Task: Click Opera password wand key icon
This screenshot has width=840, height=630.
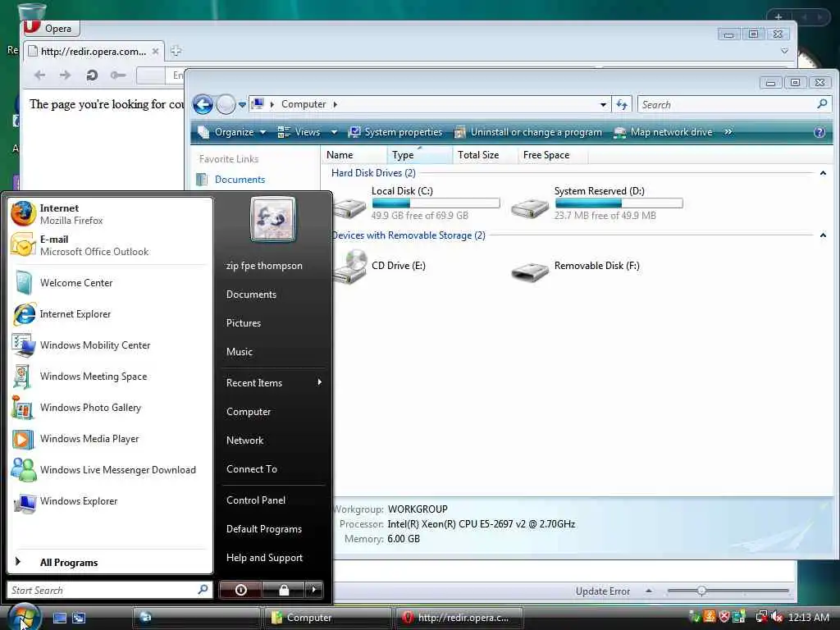Action: click(x=118, y=75)
